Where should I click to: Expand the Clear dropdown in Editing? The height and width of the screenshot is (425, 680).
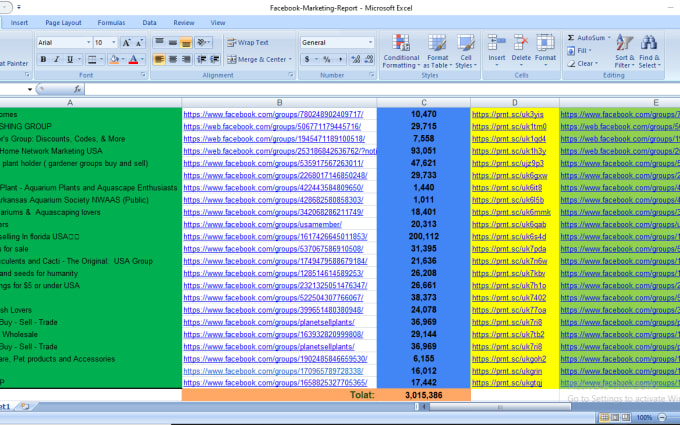coord(596,64)
